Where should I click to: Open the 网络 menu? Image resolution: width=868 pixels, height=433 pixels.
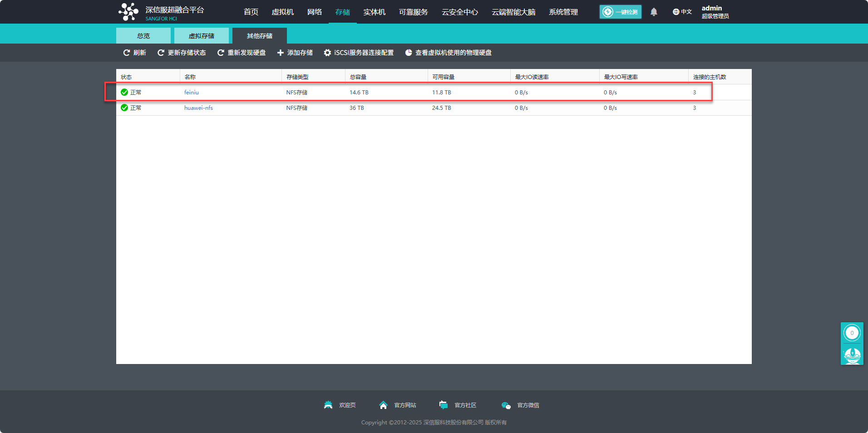[x=315, y=12]
